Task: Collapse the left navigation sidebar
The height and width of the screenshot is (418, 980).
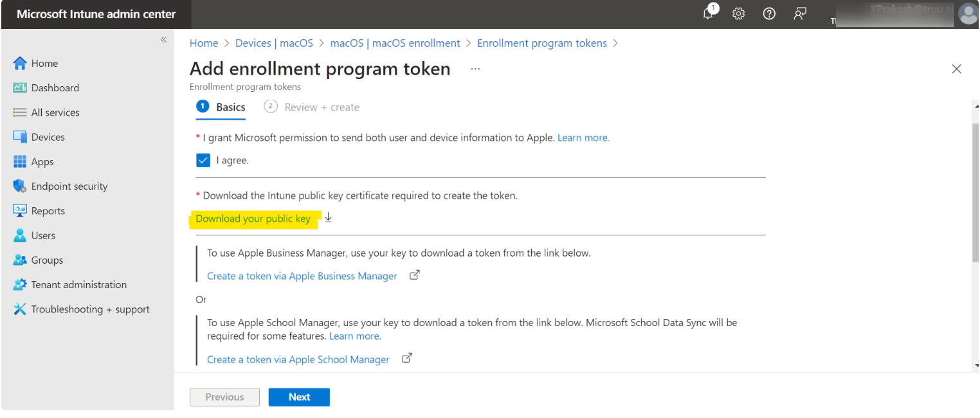Action: point(163,40)
